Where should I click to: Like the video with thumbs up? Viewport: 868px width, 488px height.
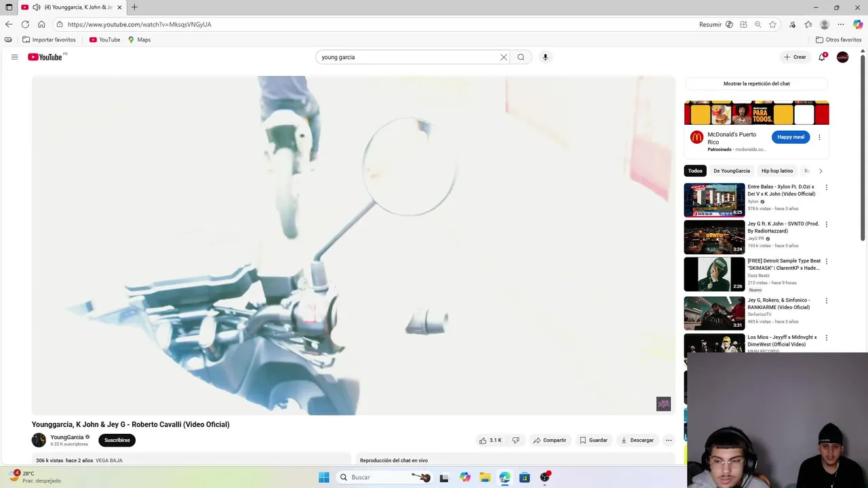point(490,441)
